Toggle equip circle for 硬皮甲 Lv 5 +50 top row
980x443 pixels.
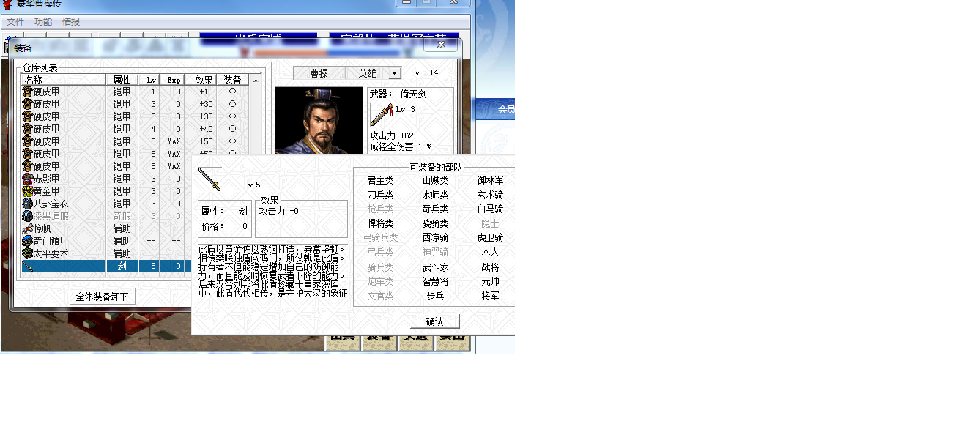[x=232, y=141]
